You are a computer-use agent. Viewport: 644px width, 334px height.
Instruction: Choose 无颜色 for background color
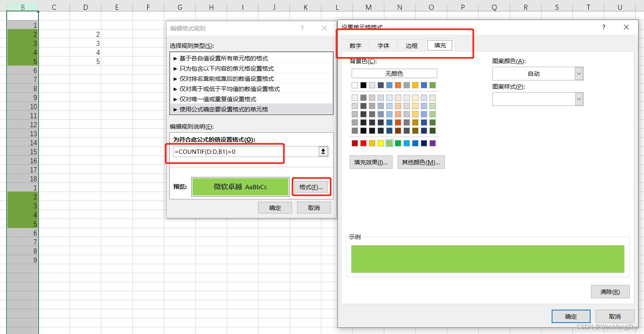[394, 73]
